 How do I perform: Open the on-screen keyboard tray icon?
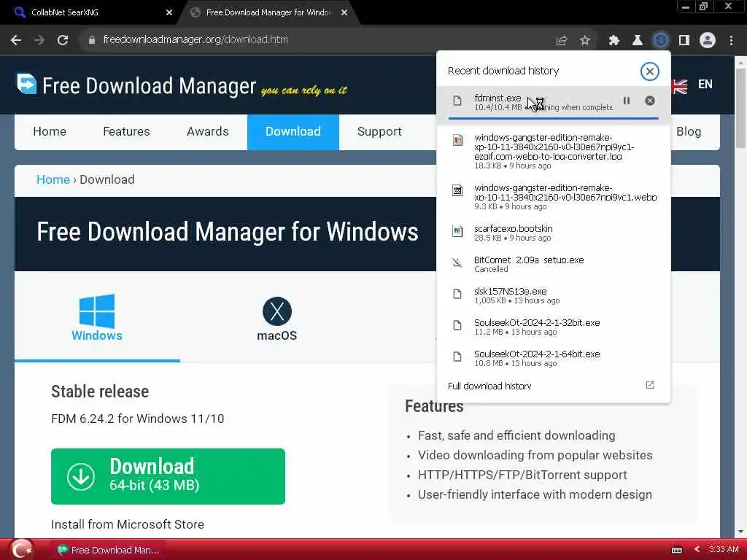point(677,550)
